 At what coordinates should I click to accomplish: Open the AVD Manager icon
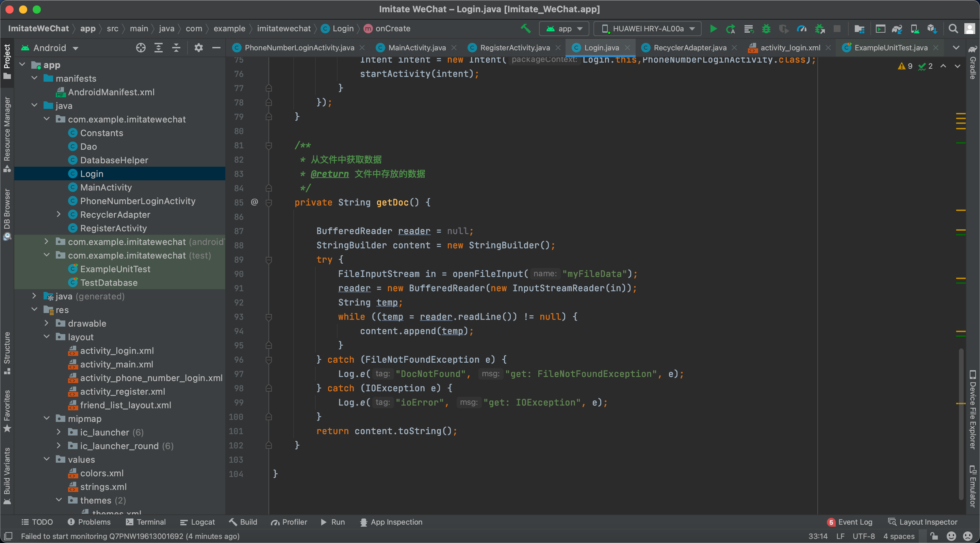(x=915, y=29)
